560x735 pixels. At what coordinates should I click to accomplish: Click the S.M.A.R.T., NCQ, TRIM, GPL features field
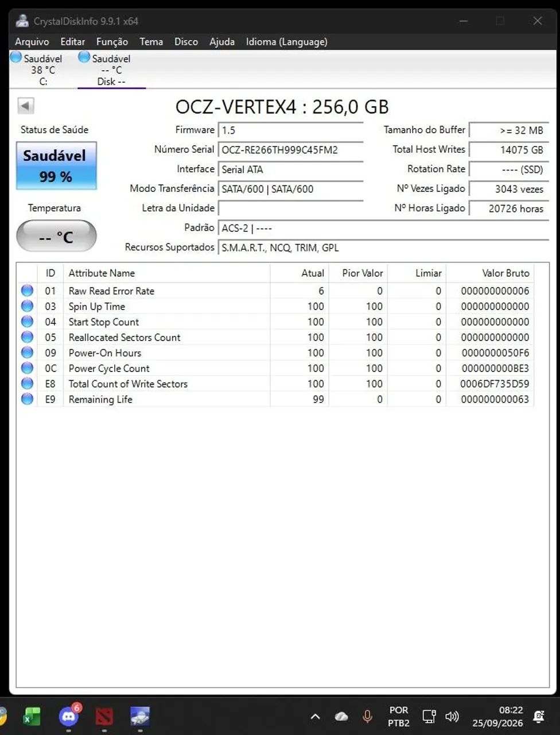click(x=383, y=247)
